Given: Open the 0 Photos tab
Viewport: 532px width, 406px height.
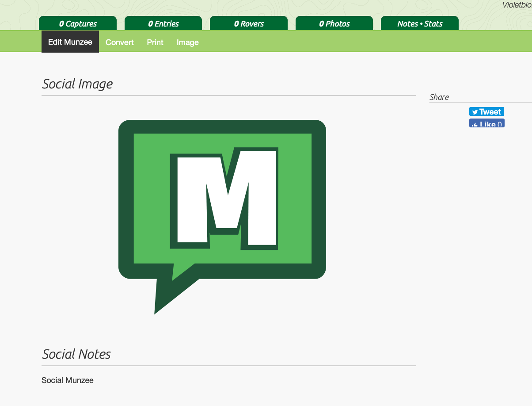Looking at the screenshot, I should pos(334,23).
